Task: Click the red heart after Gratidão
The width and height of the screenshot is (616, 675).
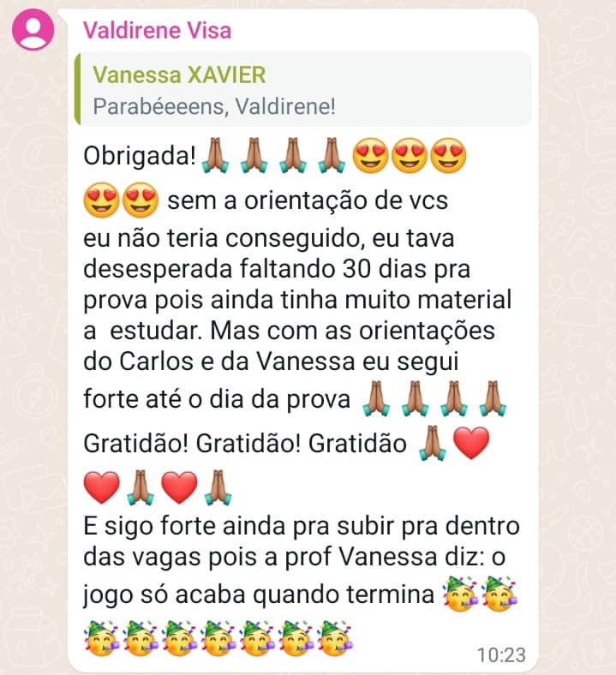Action: (x=471, y=444)
